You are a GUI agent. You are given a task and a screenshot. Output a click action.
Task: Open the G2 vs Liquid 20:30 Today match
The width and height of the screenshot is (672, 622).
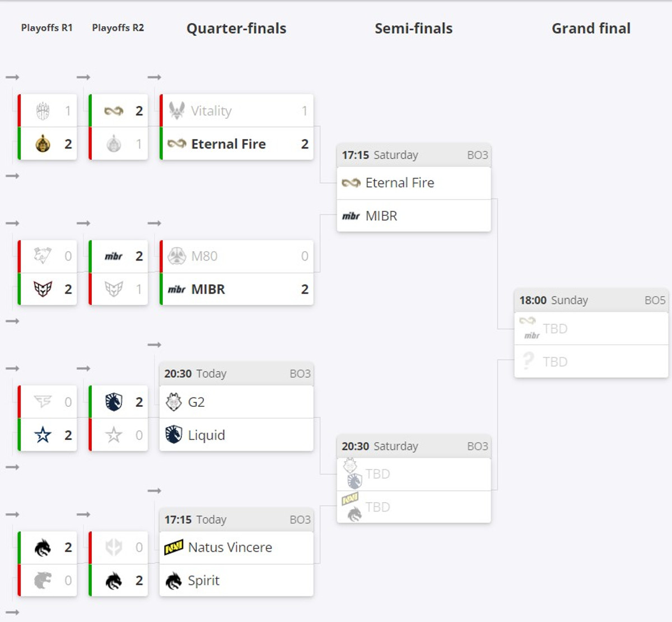pyautogui.click(x=236, y=374)
